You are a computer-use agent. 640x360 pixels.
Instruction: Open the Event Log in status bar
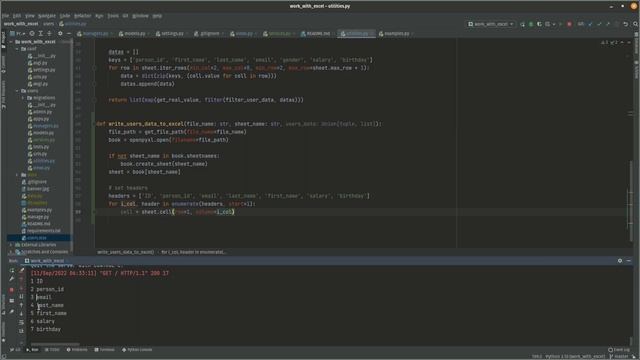(x=619, y=350)
